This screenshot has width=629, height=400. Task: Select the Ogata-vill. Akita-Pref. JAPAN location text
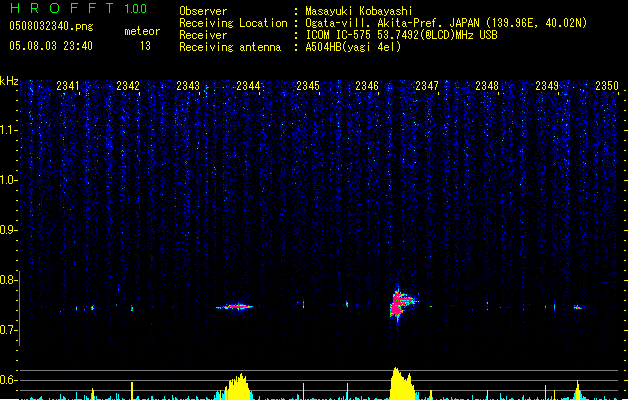[x=446, y=23]
